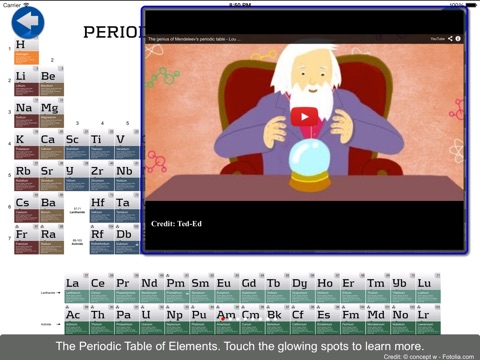Screen dimensions: 480x360
Task: Open the Titanium (Ti) tile
Action: [102, 144]
